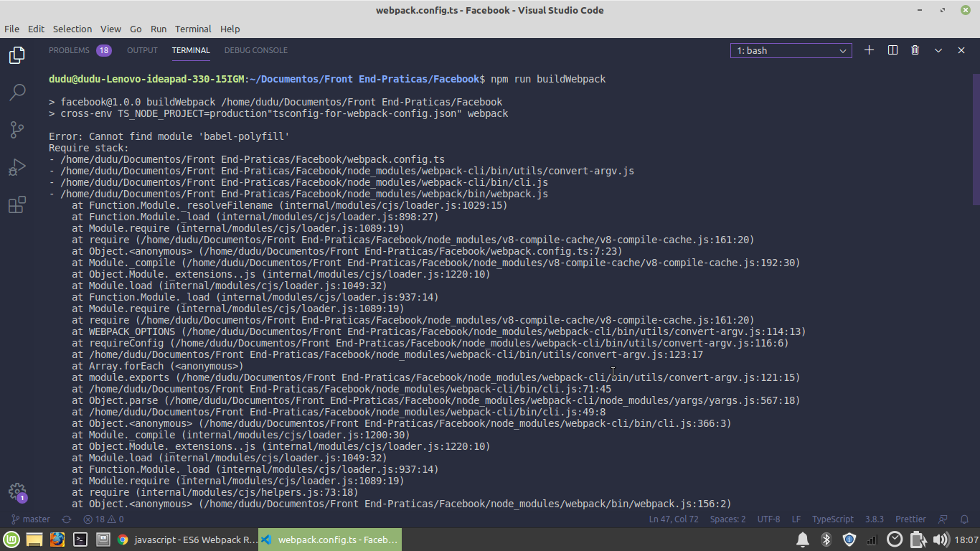The image size is (980, 551).
Task: Click the feedback icon in status bar
Action: 943,519
